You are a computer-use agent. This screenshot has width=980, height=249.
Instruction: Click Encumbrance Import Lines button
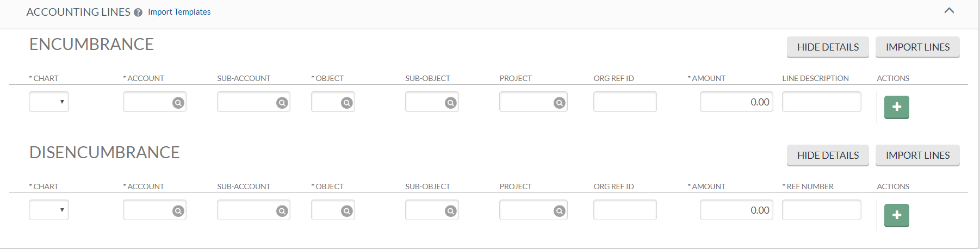(917, 47)
